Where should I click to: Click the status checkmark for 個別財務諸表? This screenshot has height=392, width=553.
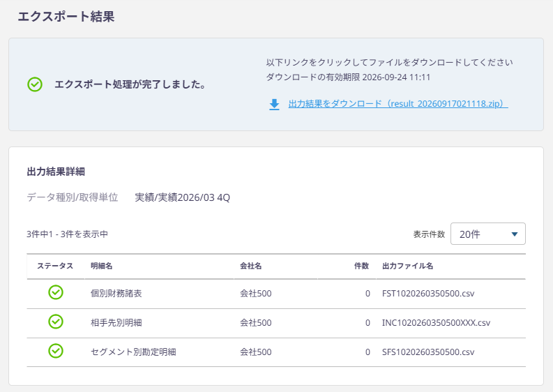(56, 292)
